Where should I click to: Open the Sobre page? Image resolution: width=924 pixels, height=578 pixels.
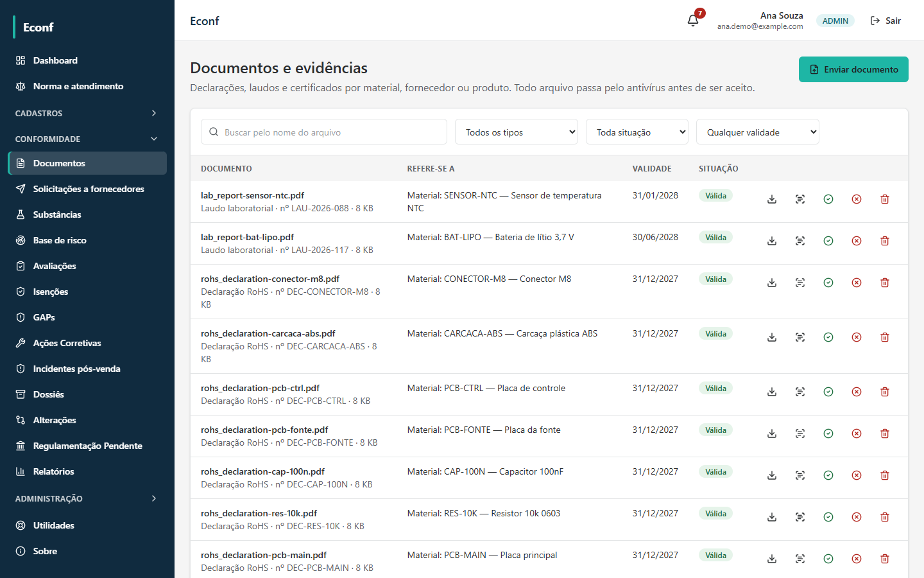[x=87, y=551]
